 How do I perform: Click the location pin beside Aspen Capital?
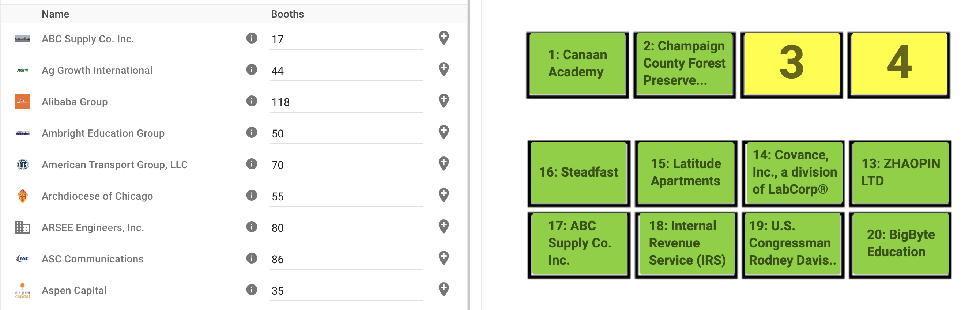(444, 290)
